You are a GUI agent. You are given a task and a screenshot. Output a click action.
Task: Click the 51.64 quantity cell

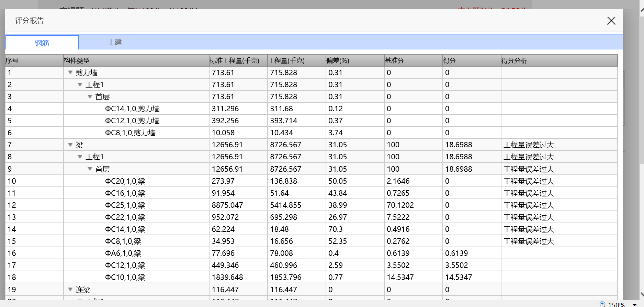(x=297, y=193)
